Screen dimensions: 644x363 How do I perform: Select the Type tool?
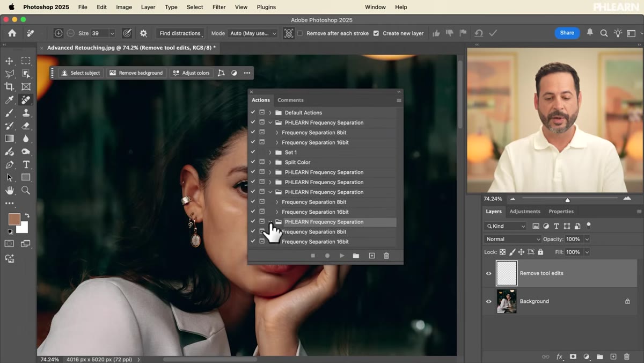[26, 164]
